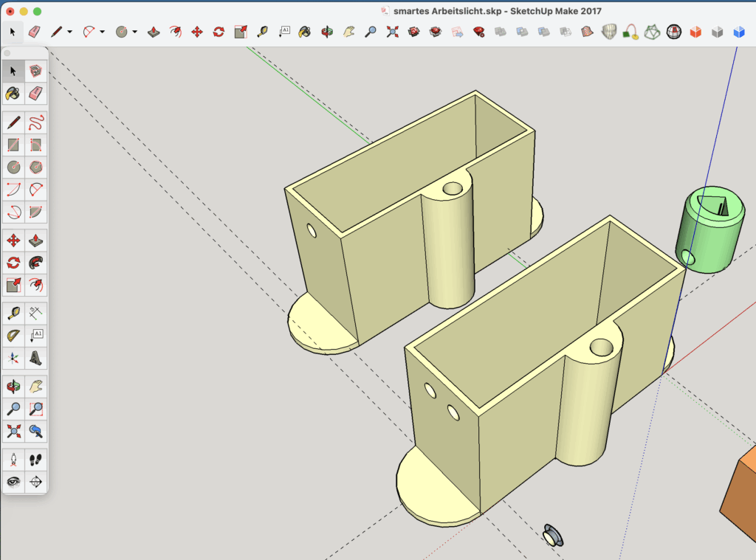Expand the Arc tools dropdown arrow
756x560 pixels.
102,32
